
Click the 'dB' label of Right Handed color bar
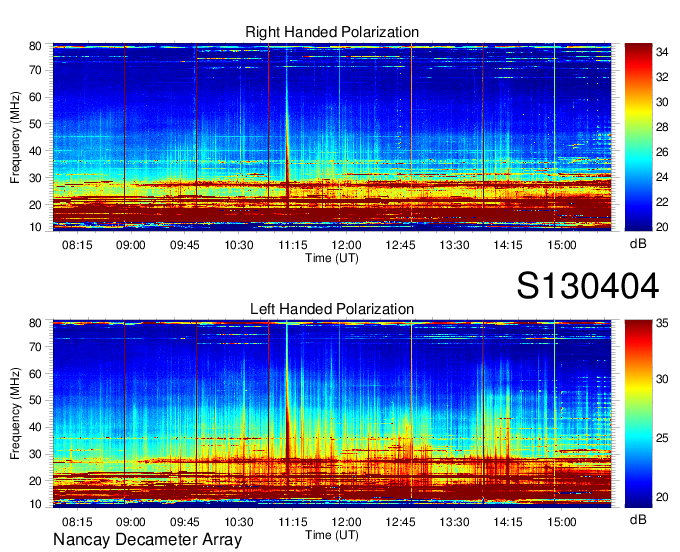[638, 244]
